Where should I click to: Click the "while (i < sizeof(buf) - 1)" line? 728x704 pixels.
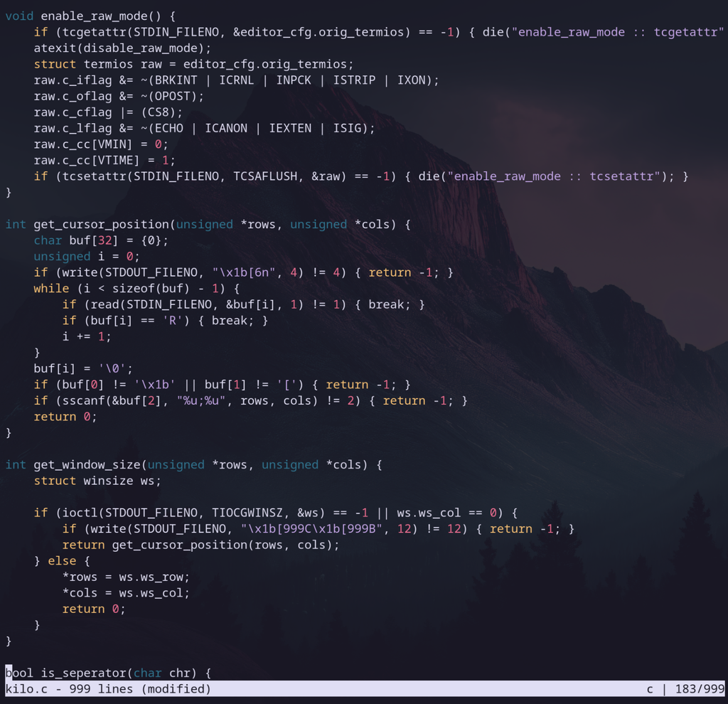pyautogui.click(x=136, y=289)
